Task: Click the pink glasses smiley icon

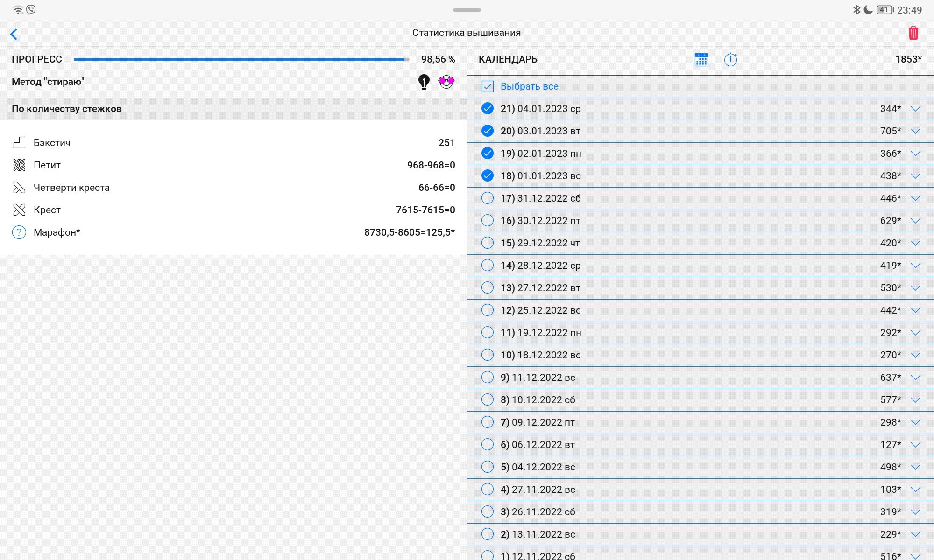Action: coord(446,82)
